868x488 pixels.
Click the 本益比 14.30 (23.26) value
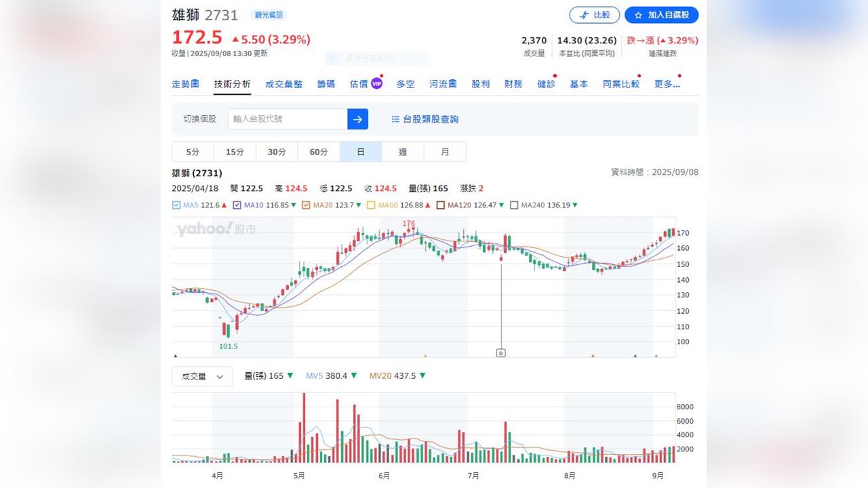coord(587,41)
